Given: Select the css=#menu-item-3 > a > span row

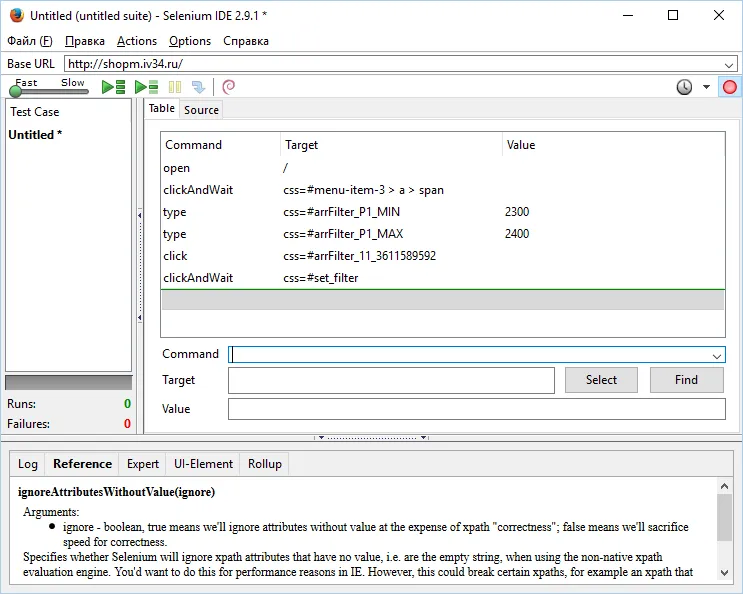Looking at the screenshot, I should (443, 190).
